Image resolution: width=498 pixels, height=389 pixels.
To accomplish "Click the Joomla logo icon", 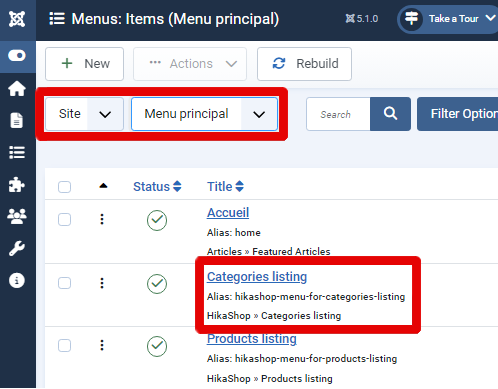I will click(17, 19).
